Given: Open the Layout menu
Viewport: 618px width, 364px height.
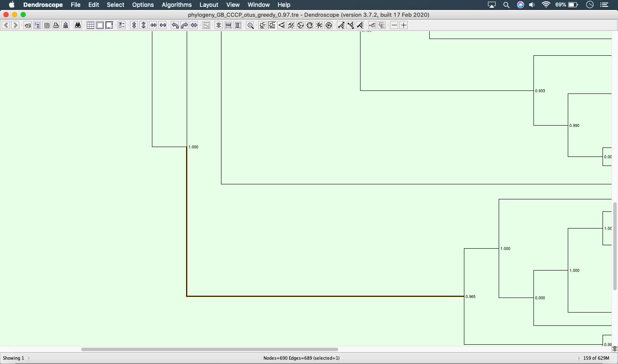Looking at the screenshot, I should 209,5.
